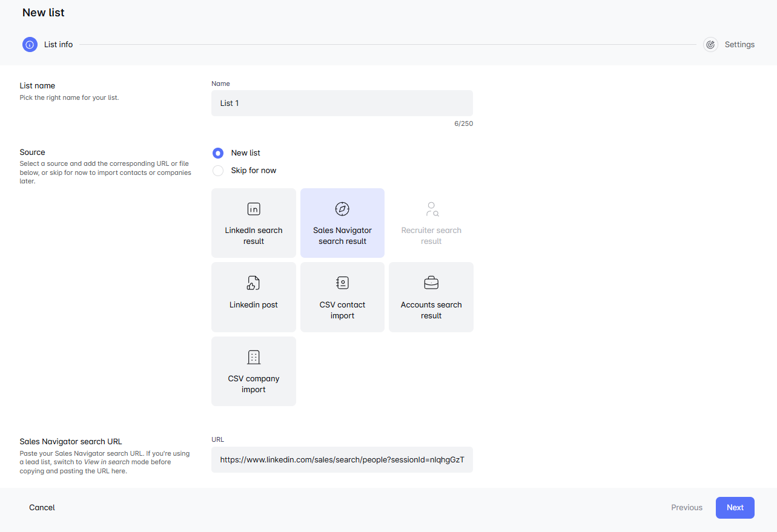Screen dimensions: 777x532
Task: Click the List name section heading
Action: coord(38,86)
